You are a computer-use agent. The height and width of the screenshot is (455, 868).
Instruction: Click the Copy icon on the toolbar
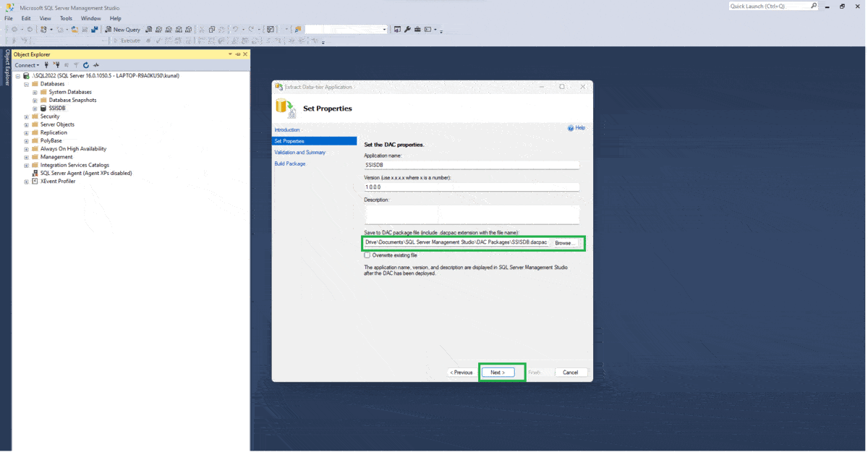(x=212, y=29)
